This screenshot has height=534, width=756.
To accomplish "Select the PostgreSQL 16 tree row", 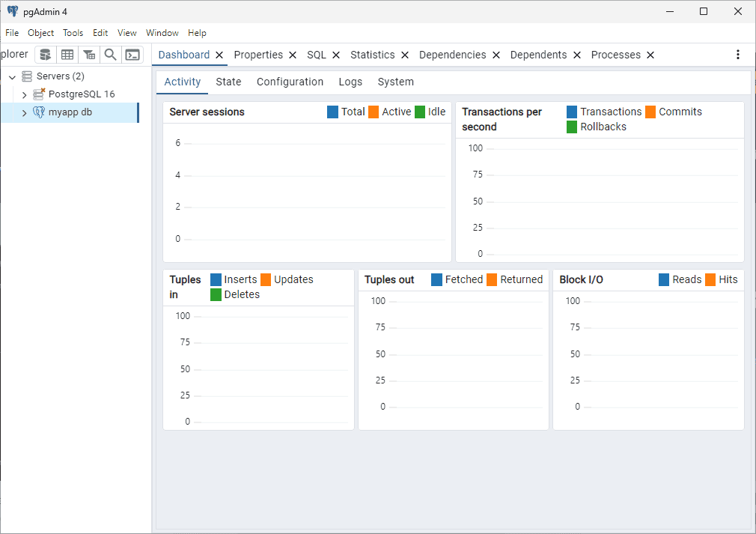I will point(70,94).
